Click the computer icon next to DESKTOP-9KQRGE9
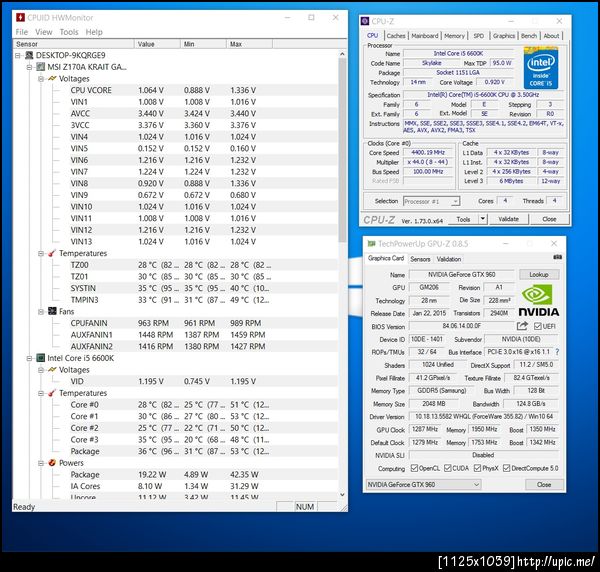This screenshot has width=600, height=572. (29, 55)
